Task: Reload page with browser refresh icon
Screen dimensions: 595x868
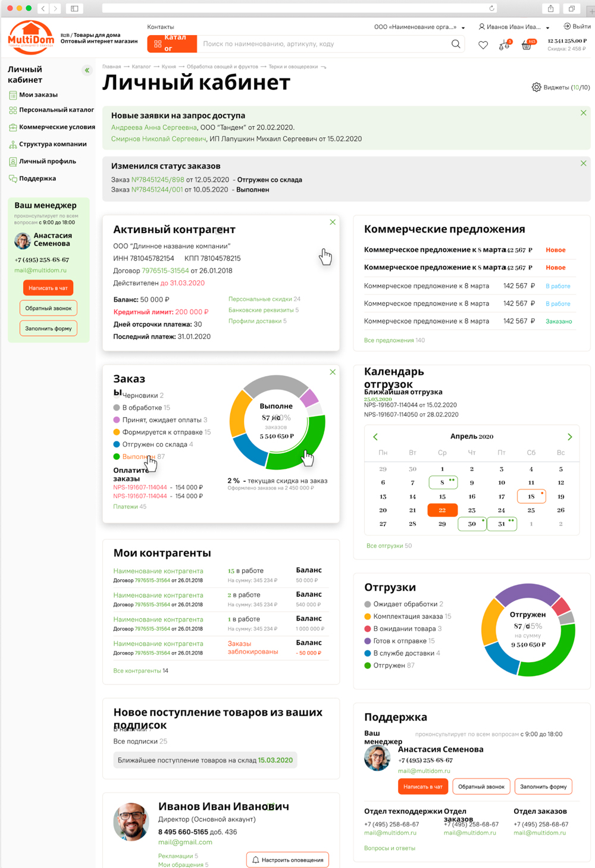Action: click(x=491, y=8)
